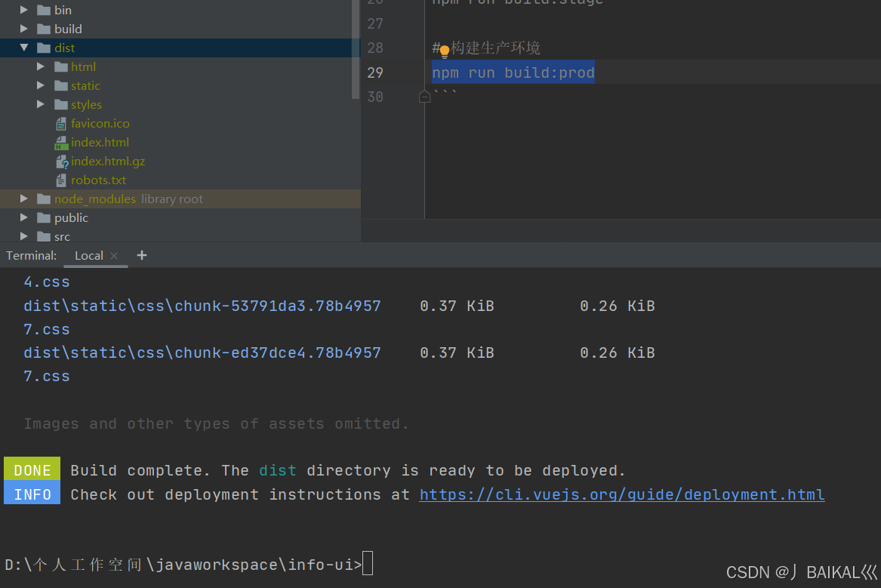Viewport: 881px width, 588px height.
Task: Expand the src folder
Action: pyautogui.click(x=23, y=236)
